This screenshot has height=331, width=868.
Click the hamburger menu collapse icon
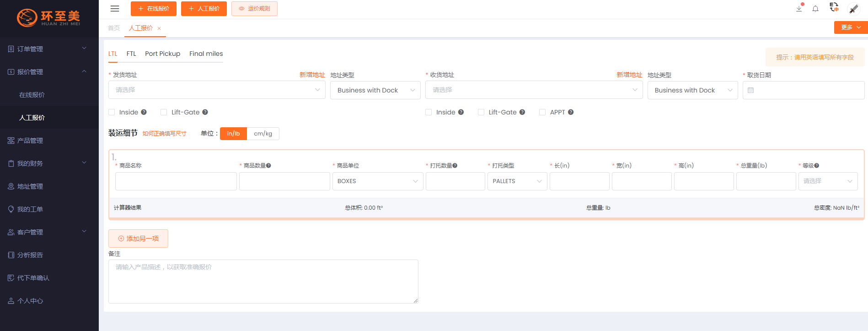coord(115,9)
